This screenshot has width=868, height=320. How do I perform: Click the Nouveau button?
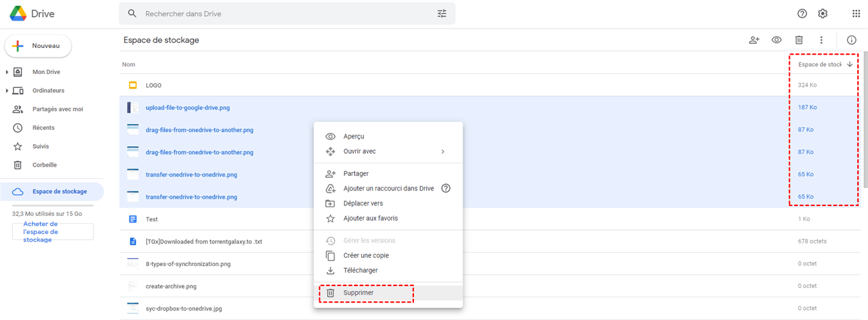38,46
